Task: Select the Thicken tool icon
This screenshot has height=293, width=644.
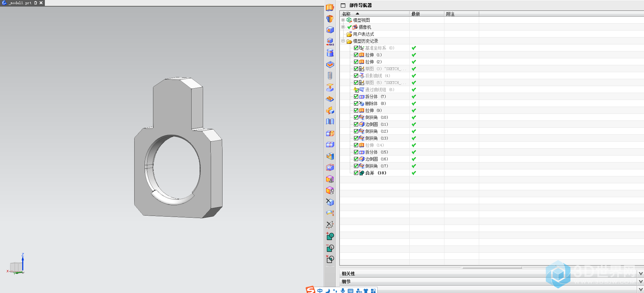Action: [330, 213]
